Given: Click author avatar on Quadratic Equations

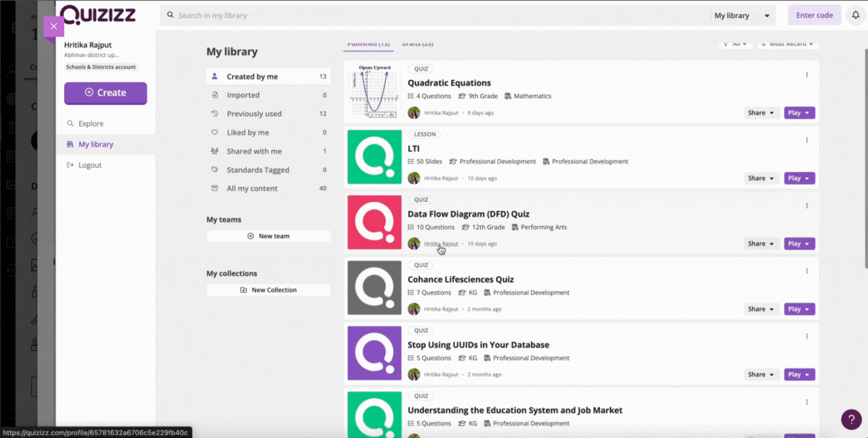Looking at the screenshot, I should 414,113.
